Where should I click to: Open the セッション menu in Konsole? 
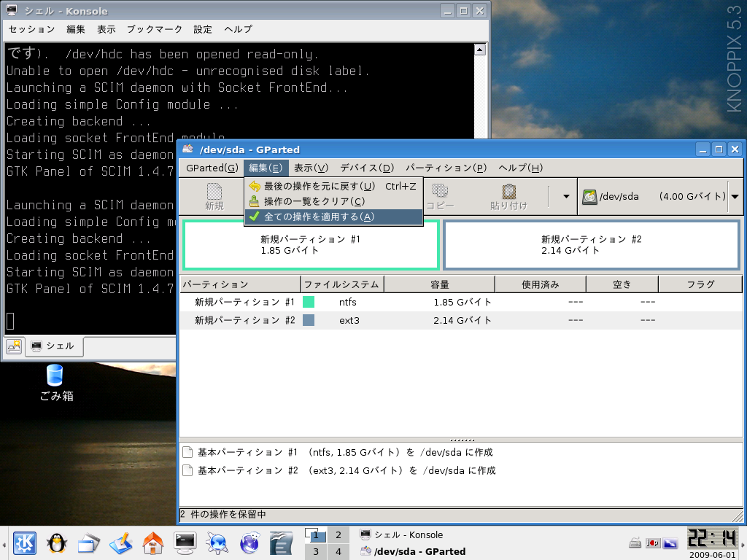(x=32, y=29)
